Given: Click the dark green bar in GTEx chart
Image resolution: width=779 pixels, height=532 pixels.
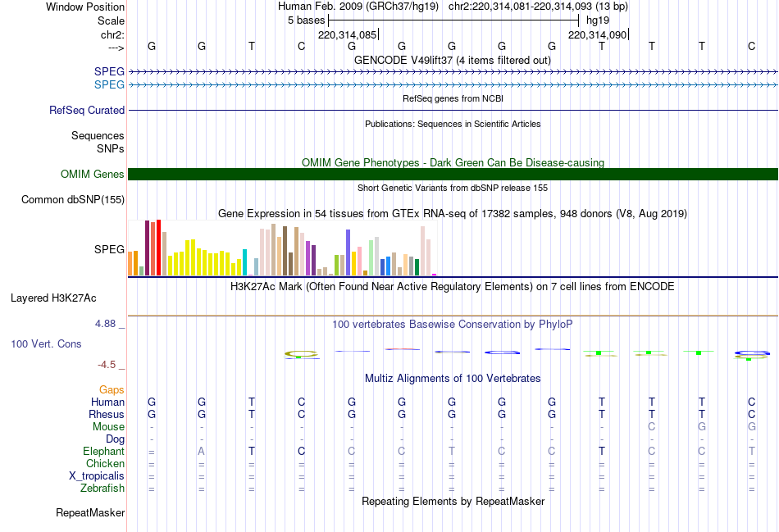Looking at the screenshot, I should pyautogui.click(x=417, y=267).
